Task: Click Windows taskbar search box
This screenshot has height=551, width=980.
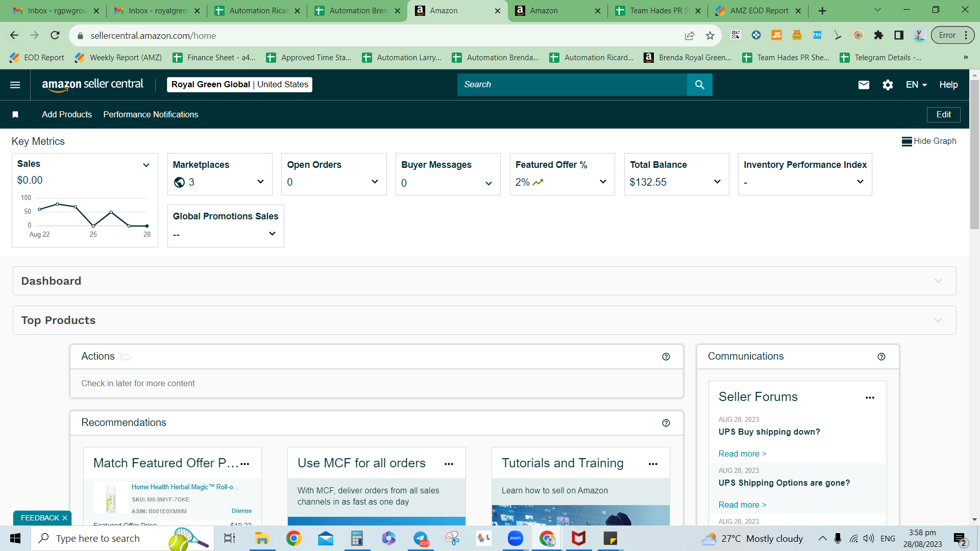Action: coord(122,538)
